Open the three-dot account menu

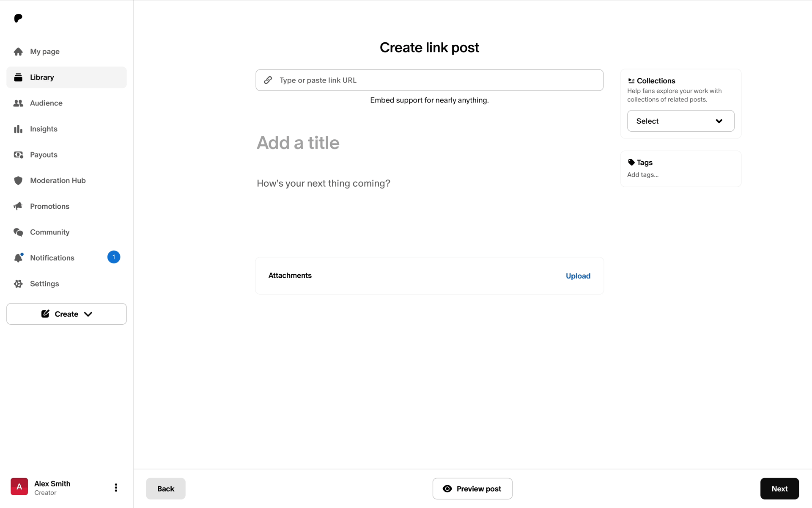116,488
